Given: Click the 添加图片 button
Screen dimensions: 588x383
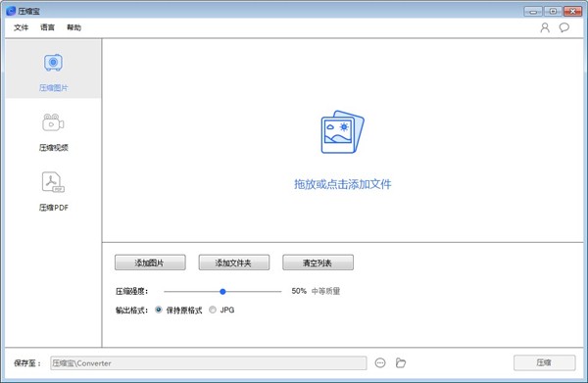Looking at the screenshot, I should [x=150, y=263].
